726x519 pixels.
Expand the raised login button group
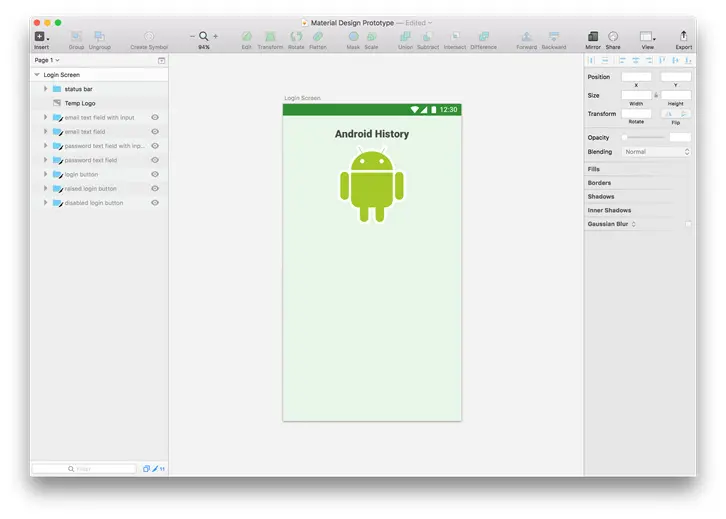(45, 188)
